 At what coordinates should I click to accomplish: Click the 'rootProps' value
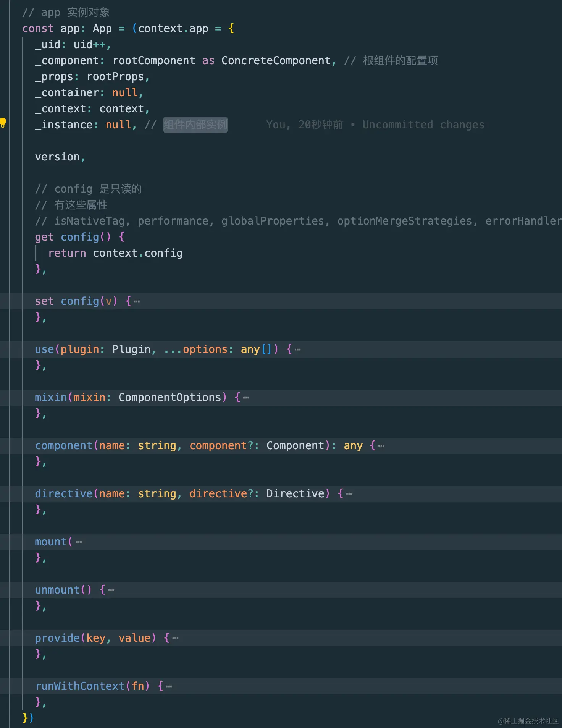tap(115, 77)
